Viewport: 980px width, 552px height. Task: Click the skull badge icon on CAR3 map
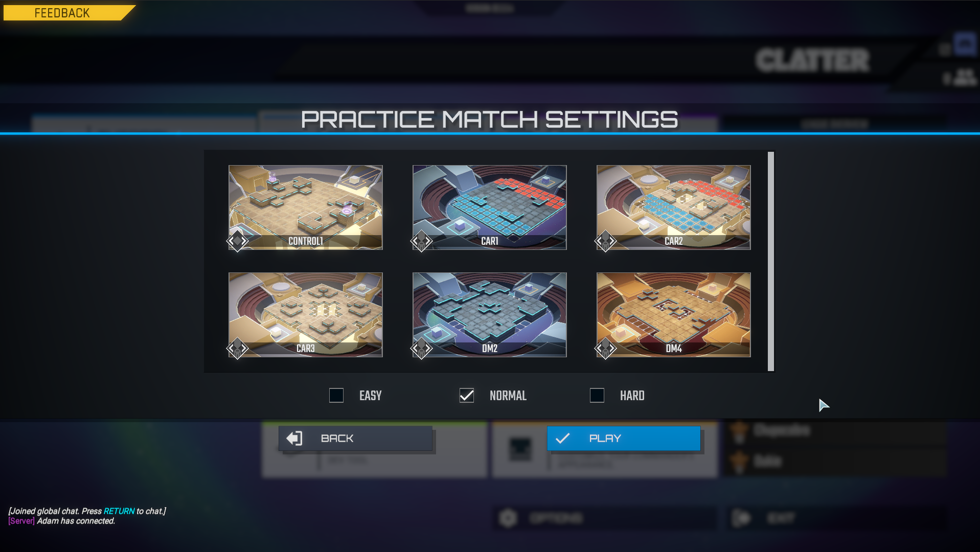(x=237, y=349)
